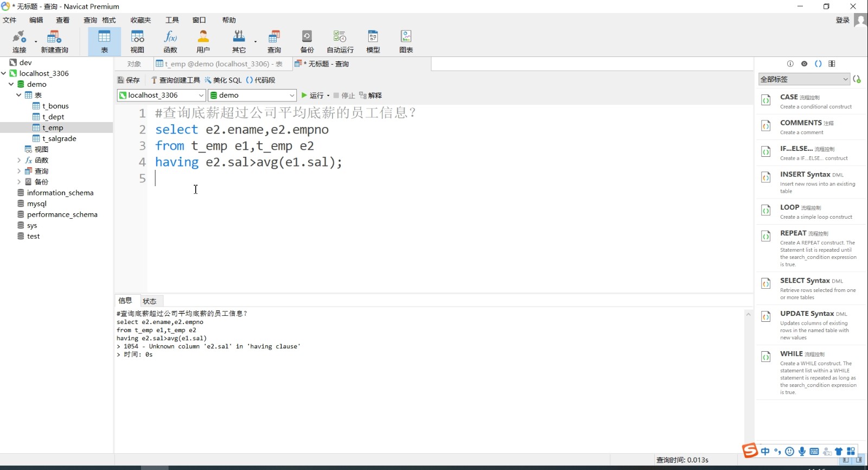This screenshot has height=470, width=868.
Task: Open the 文件 menu
Action: (10, 20)
